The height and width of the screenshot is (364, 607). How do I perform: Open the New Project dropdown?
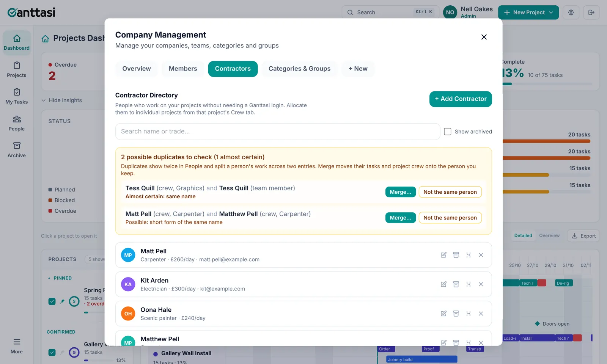528,13
